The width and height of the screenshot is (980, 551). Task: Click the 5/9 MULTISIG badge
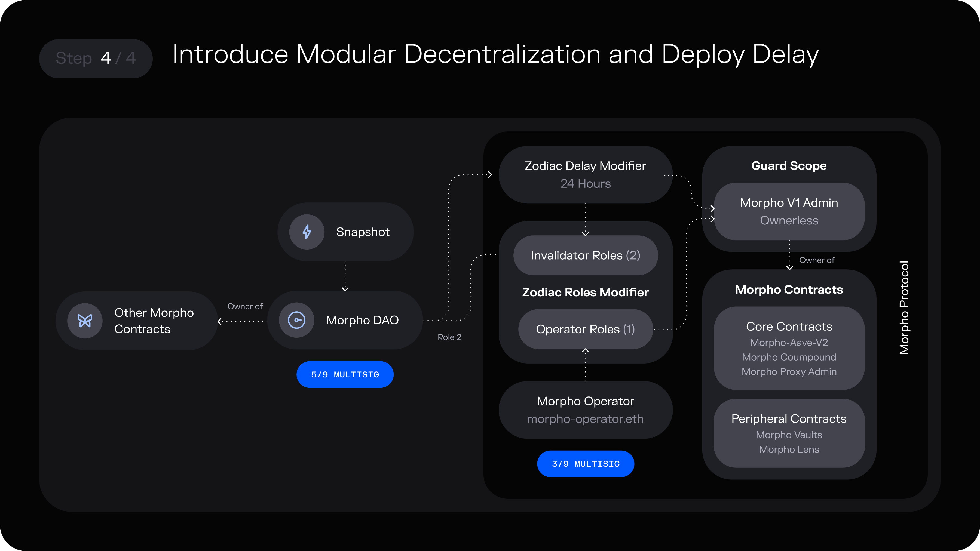(x=345, y=375)
